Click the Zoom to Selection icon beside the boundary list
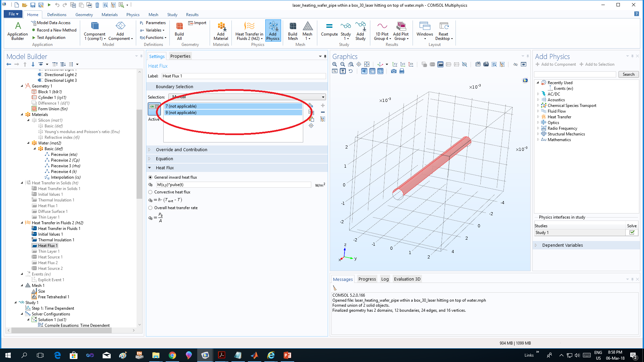 pos(311,126)
